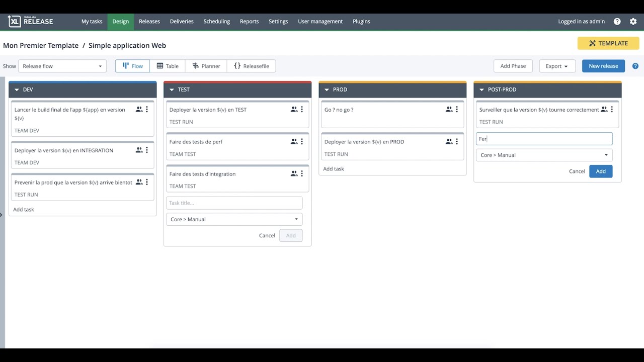Switch to Flow view tab
The image size is (644, 362).
132,66
